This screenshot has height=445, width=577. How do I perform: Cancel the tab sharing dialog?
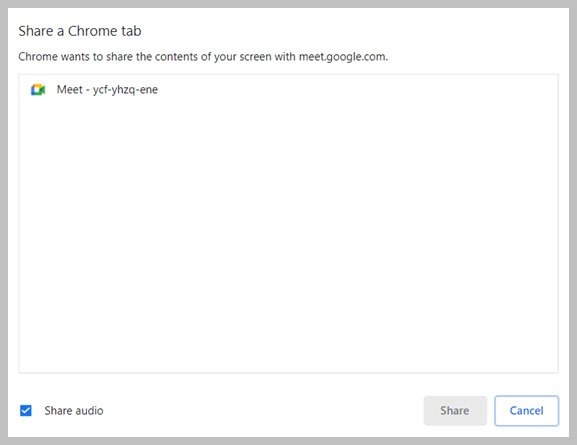pos(526,410)
